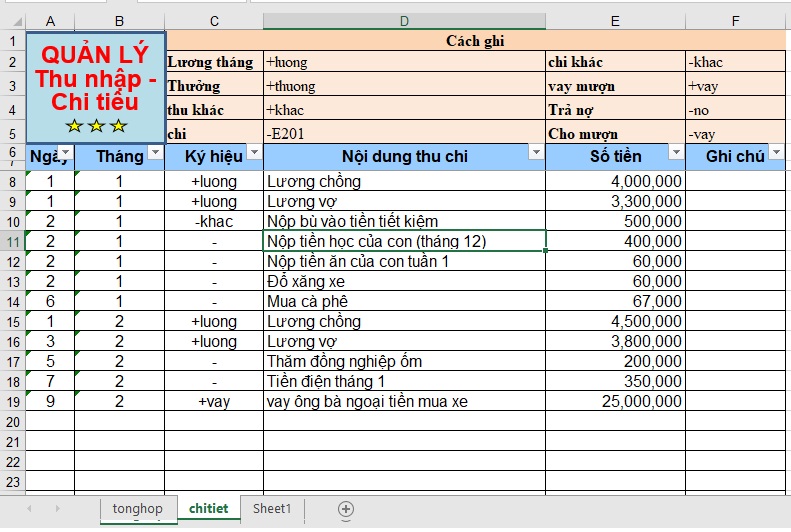Open the Tháng column filter dropdown
This screenshot has width=791, height=532.
click(155, 153)
